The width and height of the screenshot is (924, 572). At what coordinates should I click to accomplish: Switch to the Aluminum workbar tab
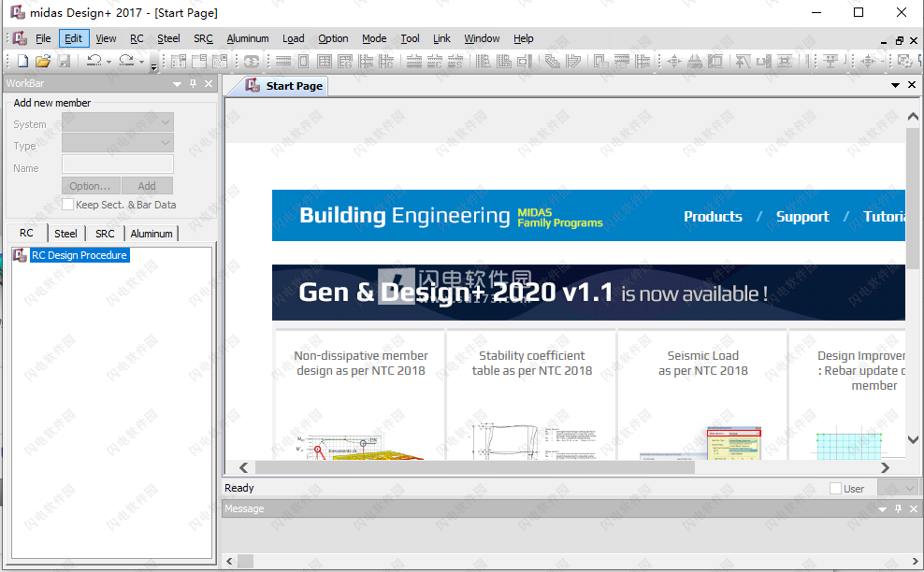[152, 234]
